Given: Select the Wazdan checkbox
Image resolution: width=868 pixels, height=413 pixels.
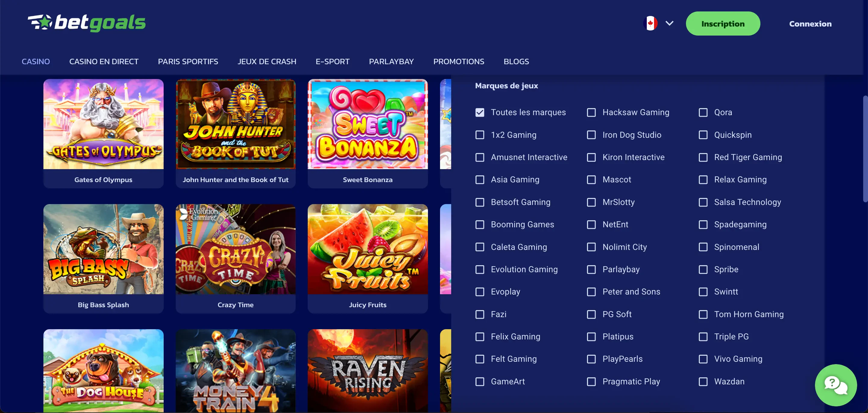Looking at the screenshot, I should point(703,382).
